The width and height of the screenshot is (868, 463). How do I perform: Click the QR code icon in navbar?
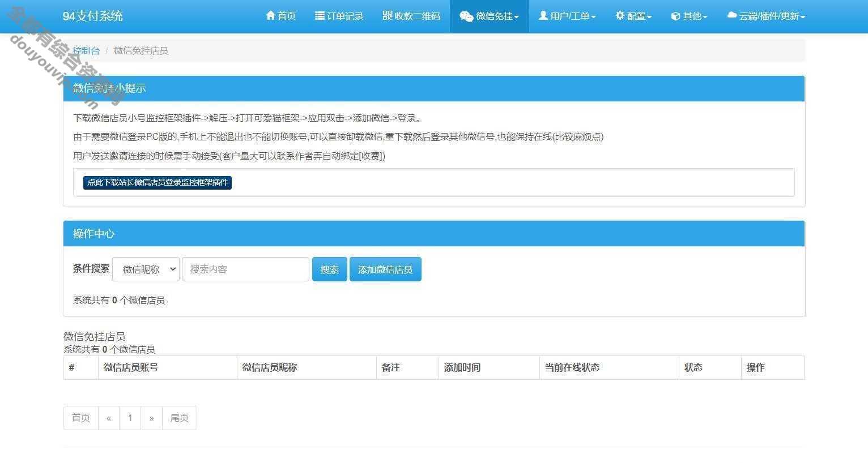[388, 15]
